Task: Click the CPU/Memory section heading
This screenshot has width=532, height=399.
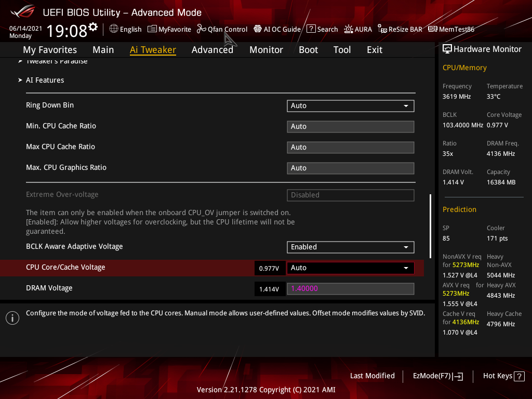Action: click(x=464, y=68)
